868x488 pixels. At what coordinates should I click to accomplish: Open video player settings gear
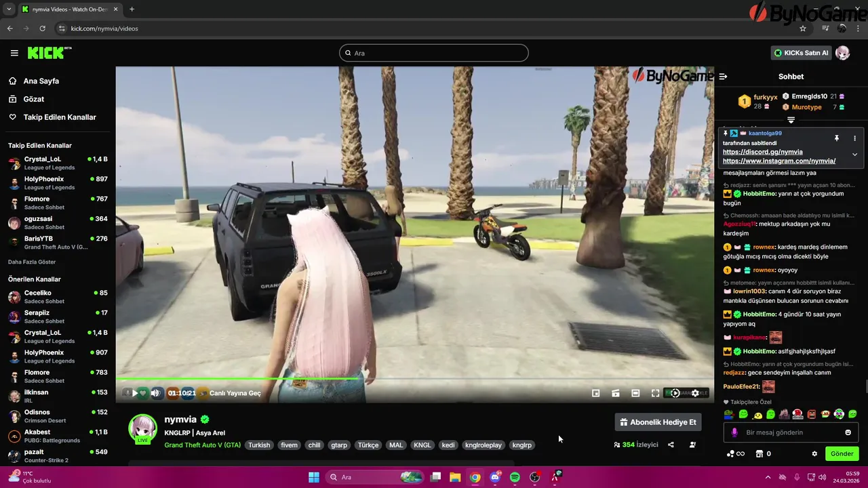(695, 393)
